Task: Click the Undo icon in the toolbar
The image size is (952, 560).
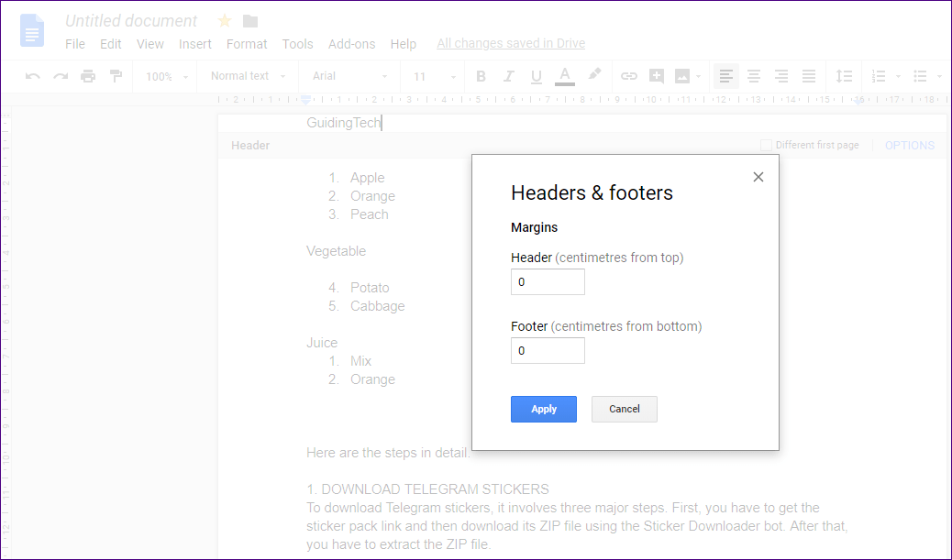Action: click(33, 76)
